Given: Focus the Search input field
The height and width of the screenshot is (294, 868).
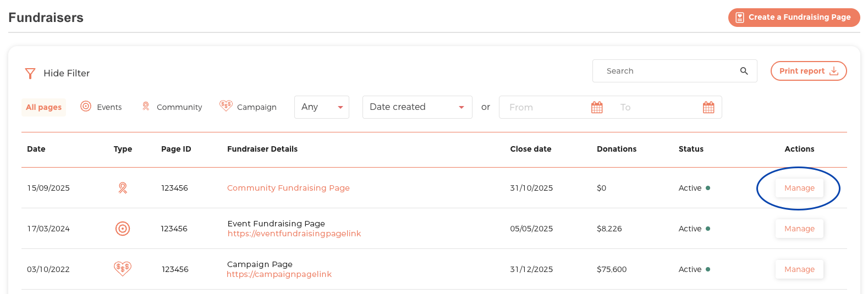Looking at the screenshot, I should [x=675, y=71].
